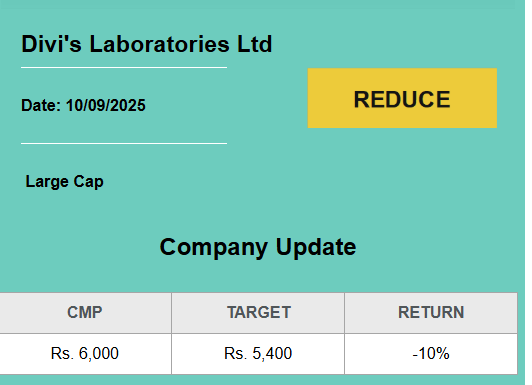Viewport: 532px width, 385px height.
Task: Click the Date: 10/09/2025 text
Action: pyautogui.click(x=83, y=105)
